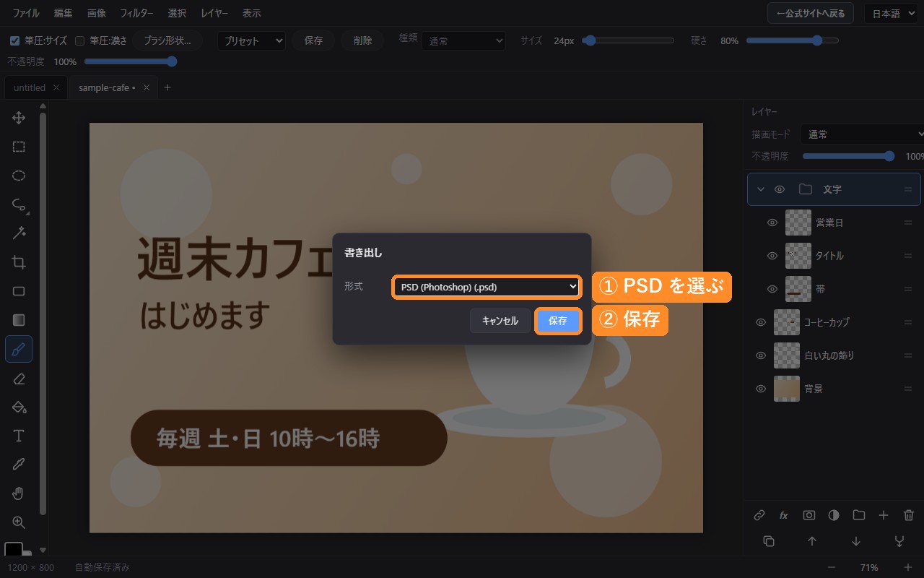Select the Elliptical selection tool
The height and width of the screenshot is (578, 924).
point(19,176)
